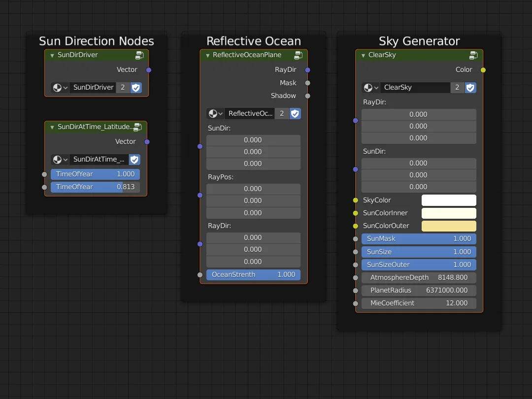Screen dimensions: 532x399
Task: Toggle the fake user shield on ClearSky
Action: (470, 87)
